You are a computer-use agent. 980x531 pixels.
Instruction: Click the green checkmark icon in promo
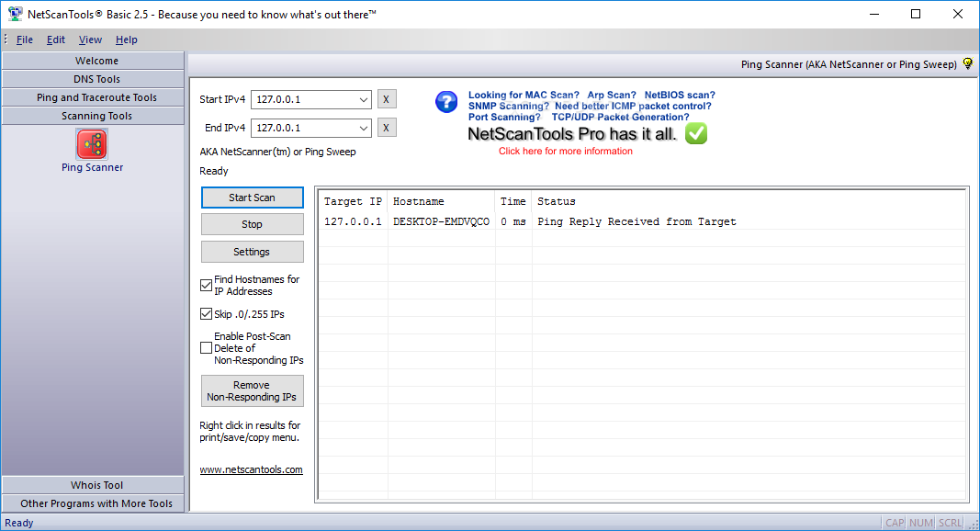pos(695,133)
